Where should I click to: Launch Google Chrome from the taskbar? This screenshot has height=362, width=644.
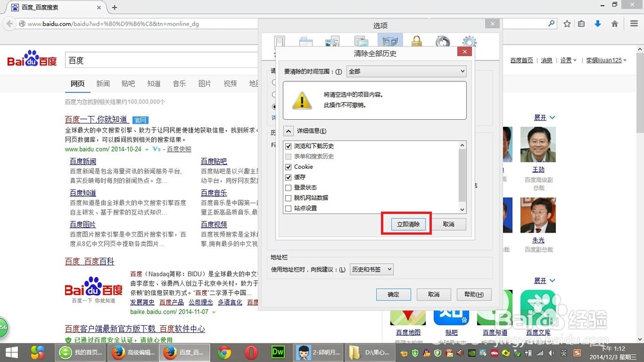(224, 352)
